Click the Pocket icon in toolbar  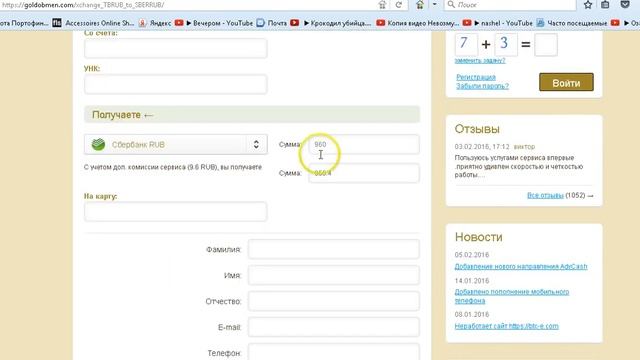tap(625, 5)
